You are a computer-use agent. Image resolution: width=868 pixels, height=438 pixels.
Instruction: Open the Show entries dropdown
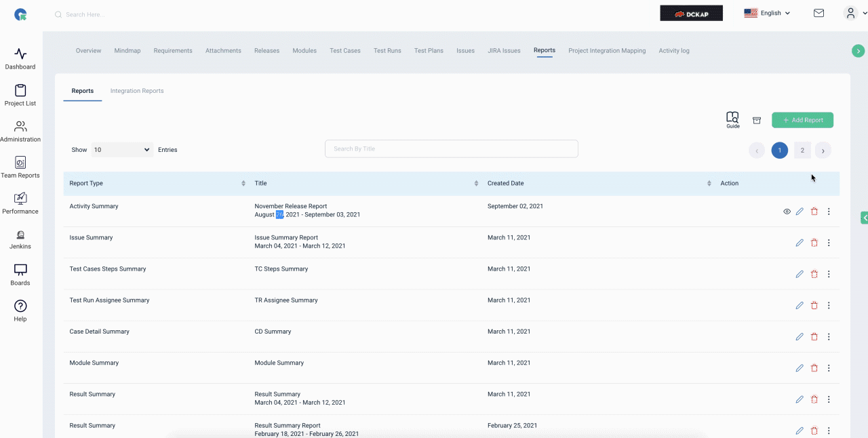click(x=122, y=150)
